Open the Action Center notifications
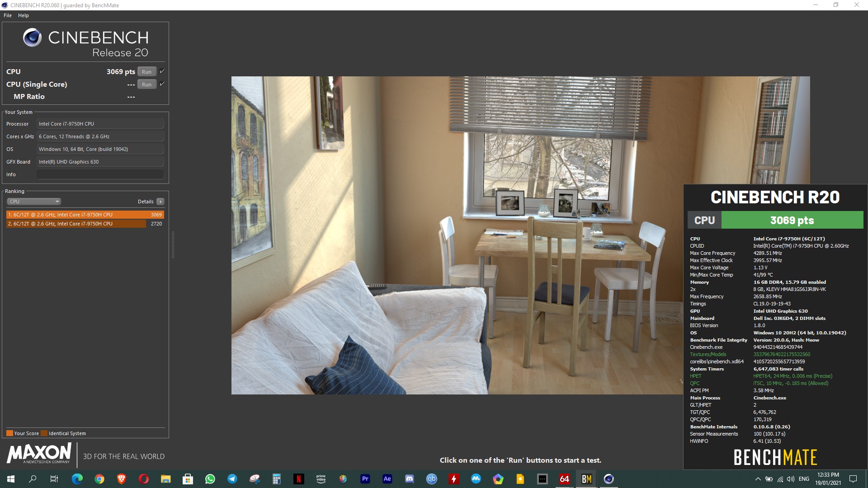Image resolution: width=868 pixels, height=488 pixels. point(853,479)
